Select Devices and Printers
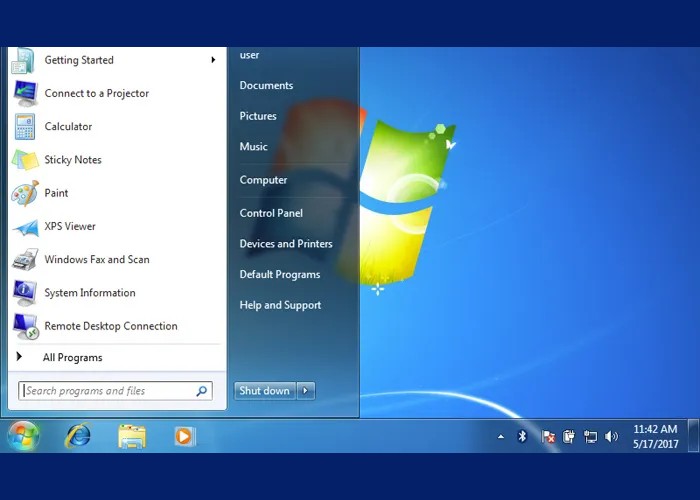This screenshot has width=700, height=500. click(286, 244)
